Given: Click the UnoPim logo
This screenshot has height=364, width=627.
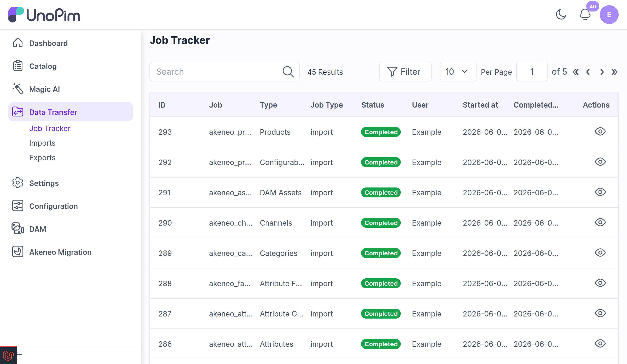Looking at the screenshot, I should [44, 15].
